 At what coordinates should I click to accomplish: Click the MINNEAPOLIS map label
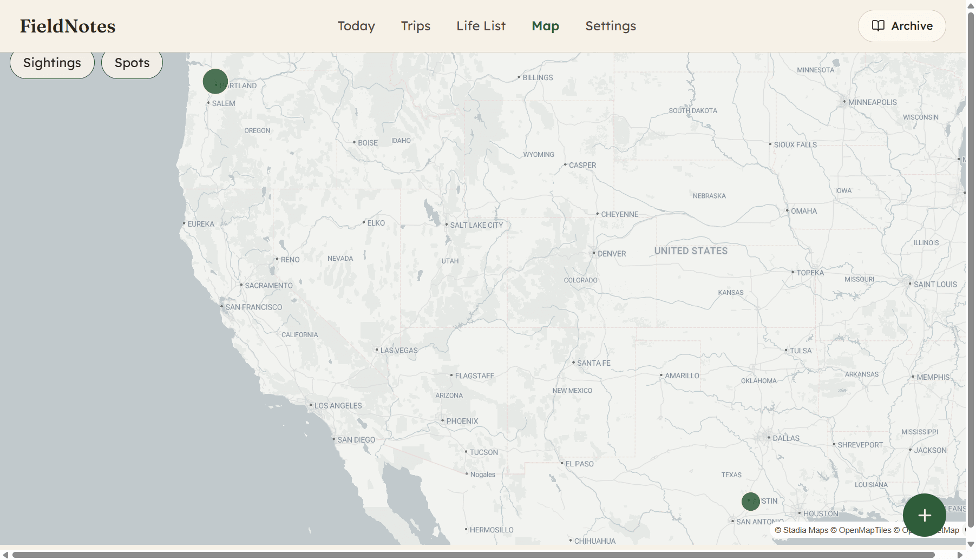(x=873, y=102)
